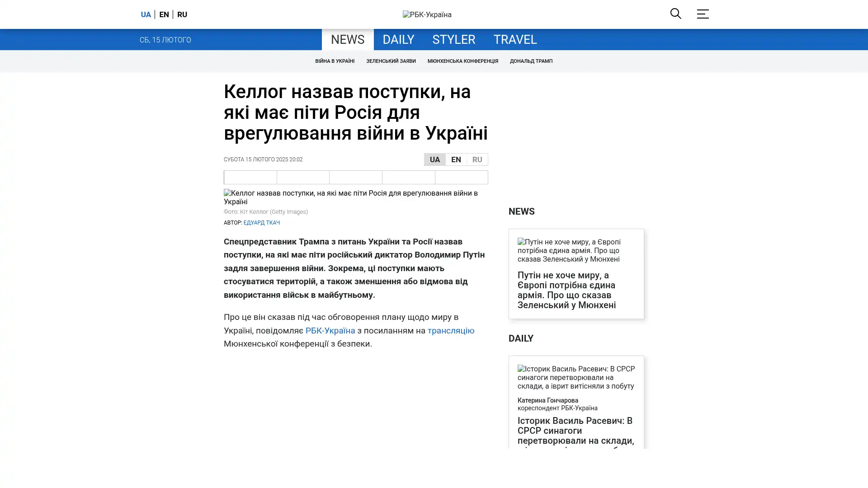Open the Історик Василь Расевич thumbnail
The width and height of the screenshot is (868, 488).
[x=576, y=377]
